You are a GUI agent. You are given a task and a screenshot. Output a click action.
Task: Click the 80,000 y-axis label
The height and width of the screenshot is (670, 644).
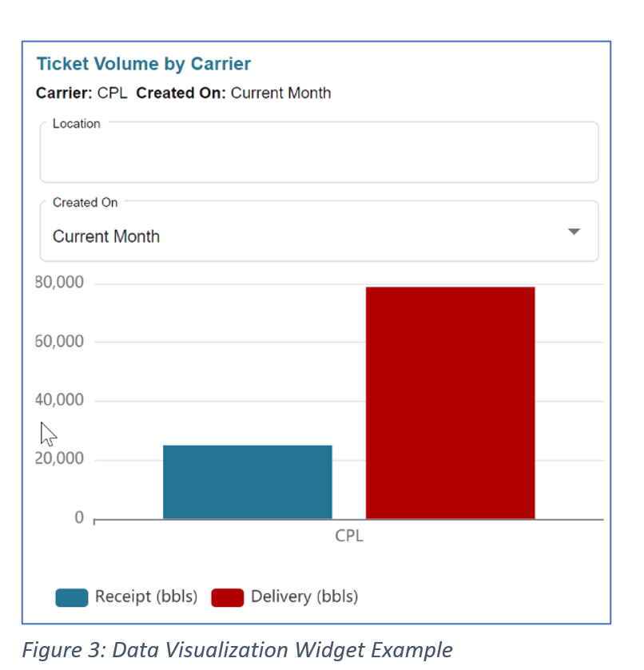(x=60, y=283)
